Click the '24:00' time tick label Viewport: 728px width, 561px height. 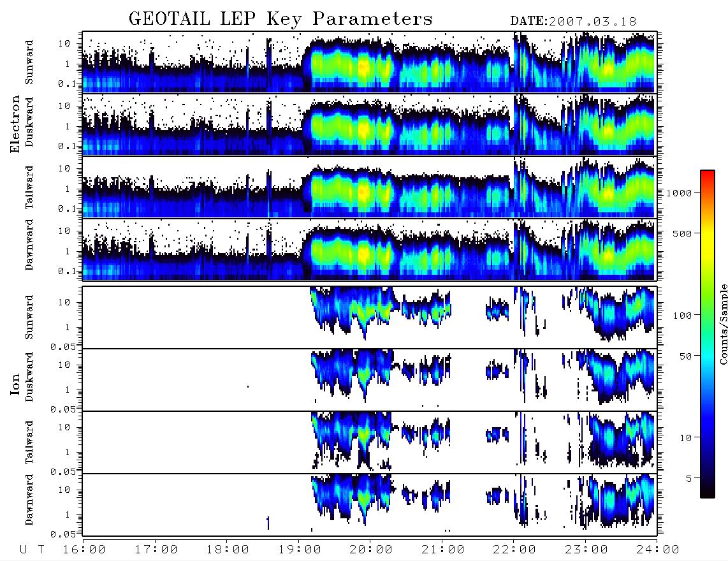658,550
